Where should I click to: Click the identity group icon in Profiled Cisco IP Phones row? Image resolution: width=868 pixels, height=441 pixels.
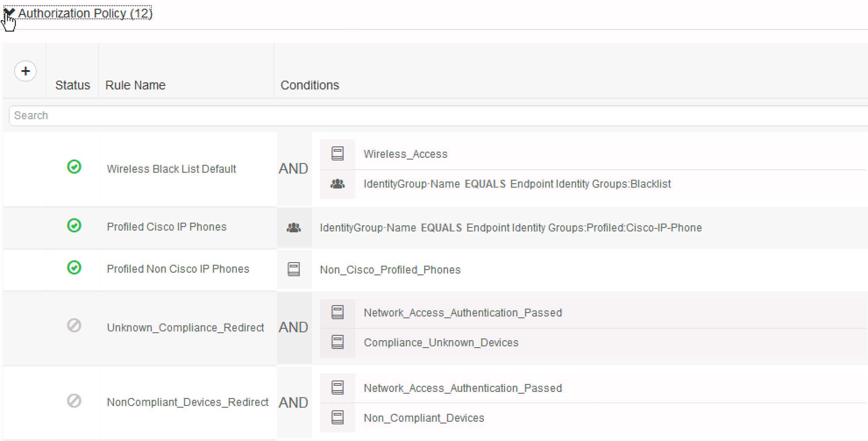(294, 227)
